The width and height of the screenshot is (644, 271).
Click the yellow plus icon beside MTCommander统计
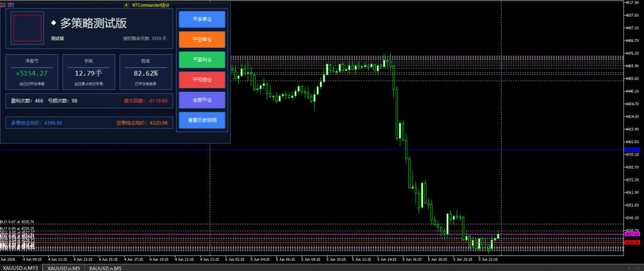tap(126, 5)
